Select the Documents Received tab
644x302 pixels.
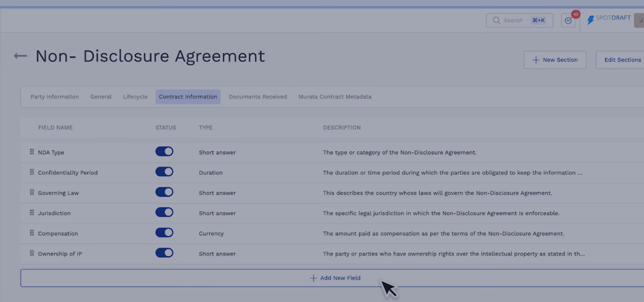258,97
